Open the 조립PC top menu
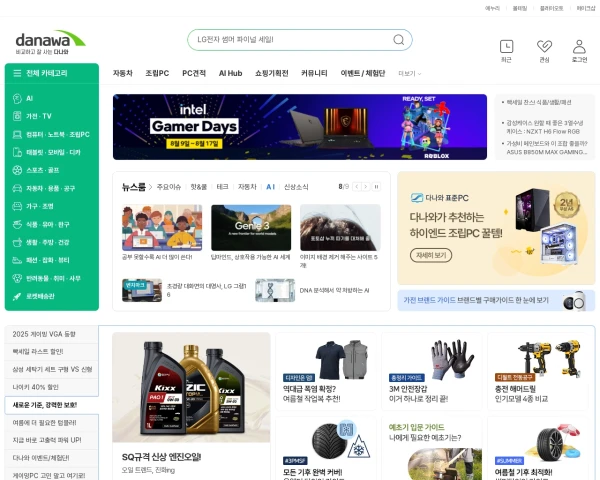The width and height of the screenshot is (600, 480). tap(157, 73)
